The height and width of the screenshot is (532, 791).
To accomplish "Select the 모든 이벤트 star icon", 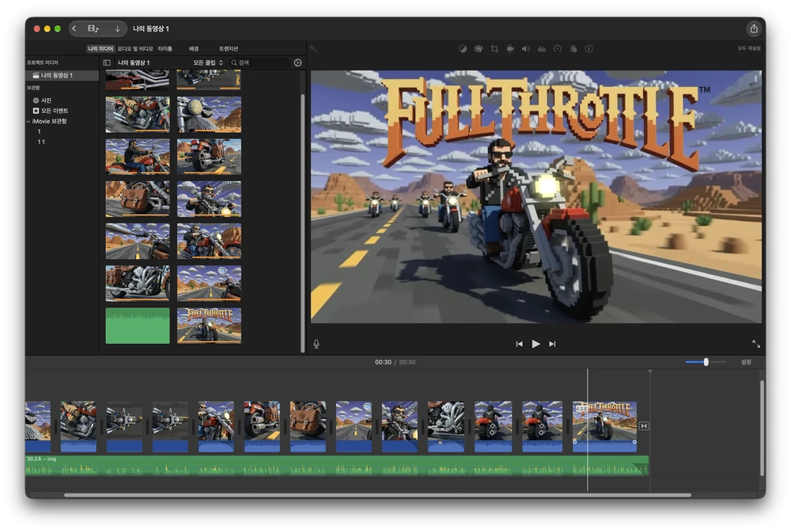I will 36,111.
